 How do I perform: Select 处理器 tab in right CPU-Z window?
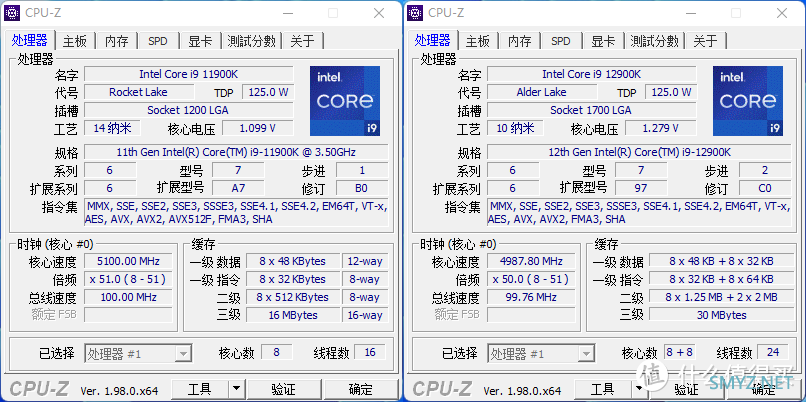pyautogui.click(x=432, y=40)
